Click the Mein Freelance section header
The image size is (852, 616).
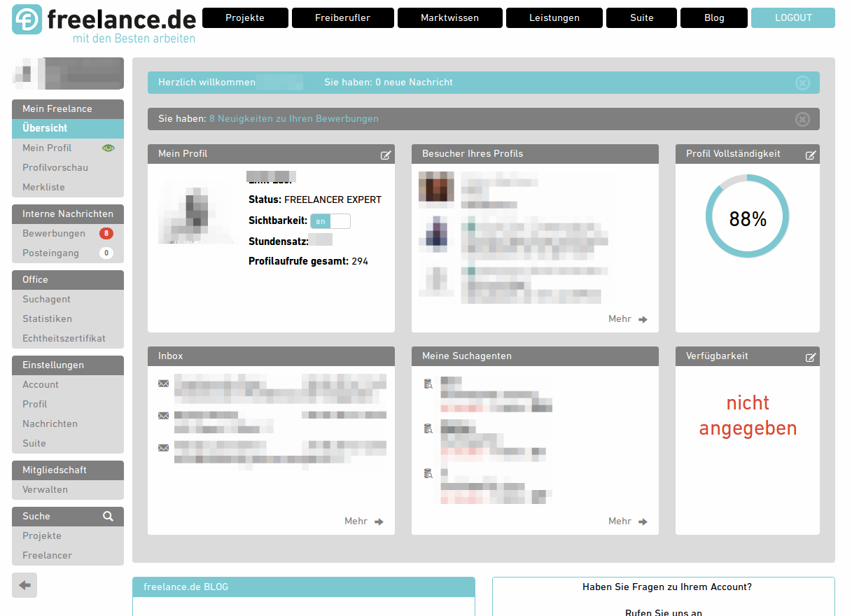coord(68,108)
